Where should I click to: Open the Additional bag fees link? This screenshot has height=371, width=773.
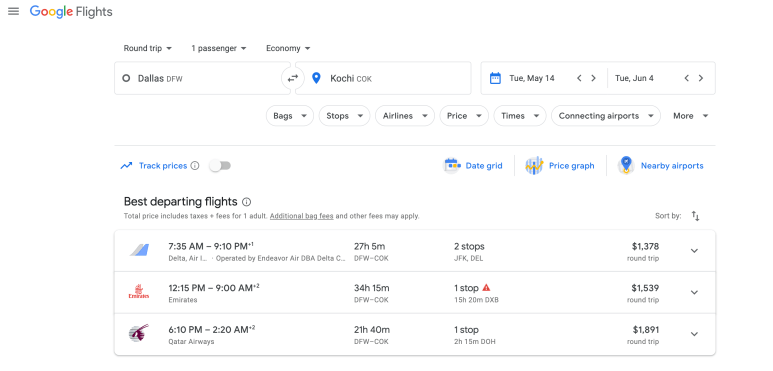click(302, 216)
